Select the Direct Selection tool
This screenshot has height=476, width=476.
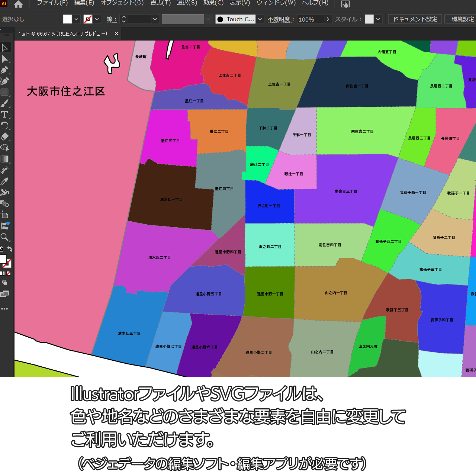[x=5, y=59]
